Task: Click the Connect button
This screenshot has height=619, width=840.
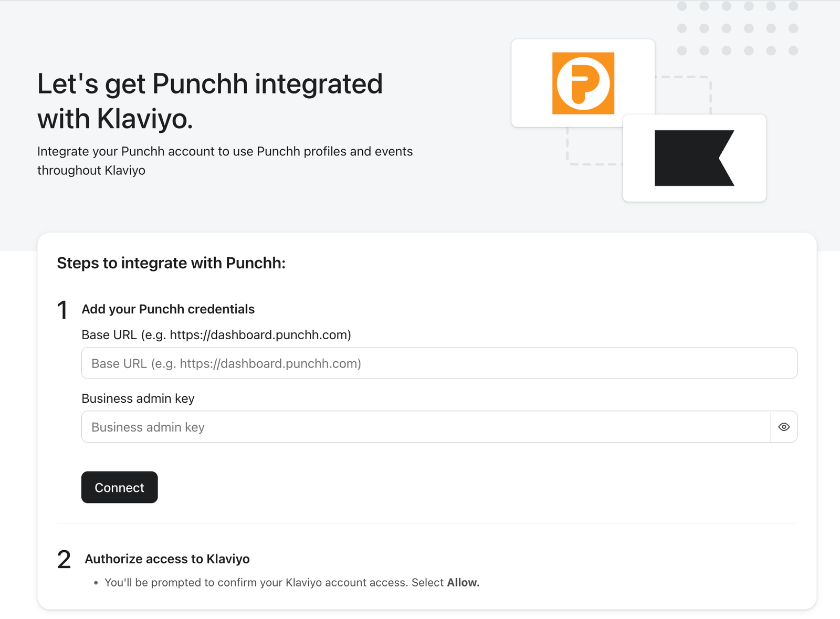Action: coord(119,487)
